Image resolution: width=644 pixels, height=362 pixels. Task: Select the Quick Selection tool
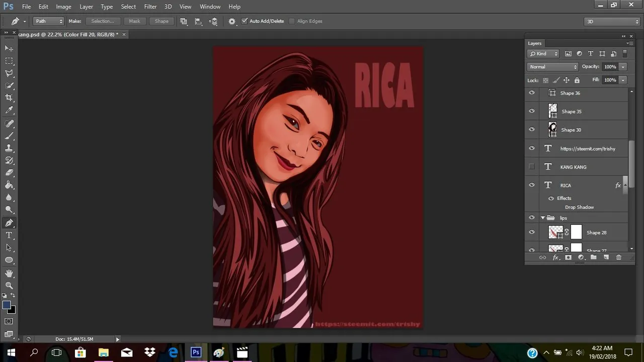(9, 85)
